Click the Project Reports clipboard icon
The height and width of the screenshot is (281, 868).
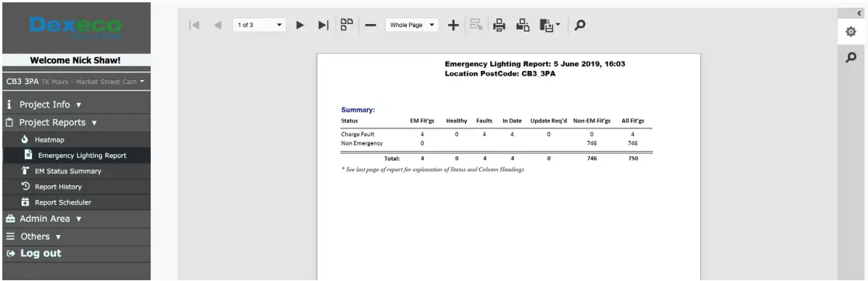[x=9, y=122]
